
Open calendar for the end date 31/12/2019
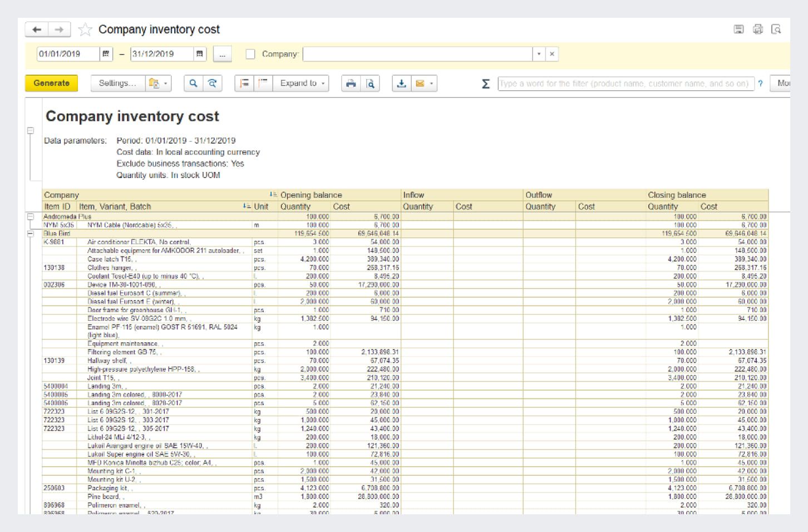pos(199,54)
